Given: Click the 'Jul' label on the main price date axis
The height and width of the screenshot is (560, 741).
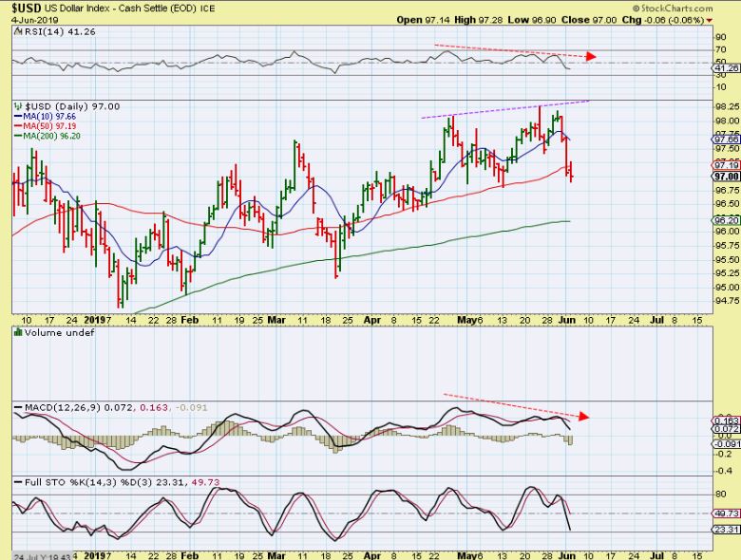Looking at the screenshot, I should (656, 320).
